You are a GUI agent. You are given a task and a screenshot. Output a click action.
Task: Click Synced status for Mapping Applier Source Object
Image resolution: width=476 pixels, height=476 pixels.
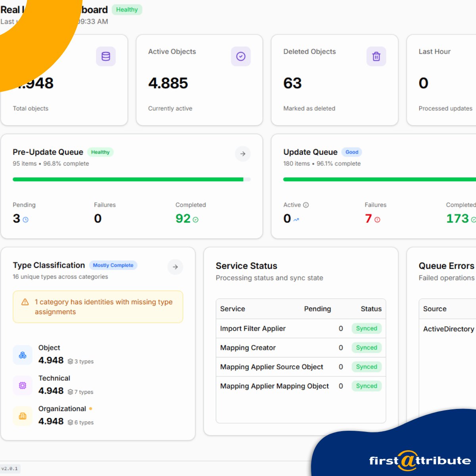pyautogui.click(x=367, y=367)
